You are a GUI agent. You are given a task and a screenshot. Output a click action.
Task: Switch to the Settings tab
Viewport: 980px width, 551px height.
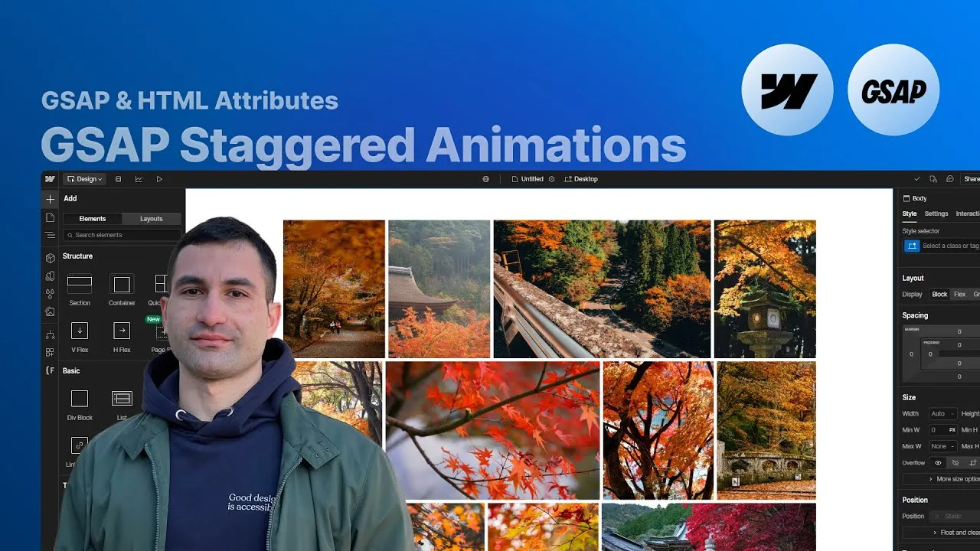point(936,214)
